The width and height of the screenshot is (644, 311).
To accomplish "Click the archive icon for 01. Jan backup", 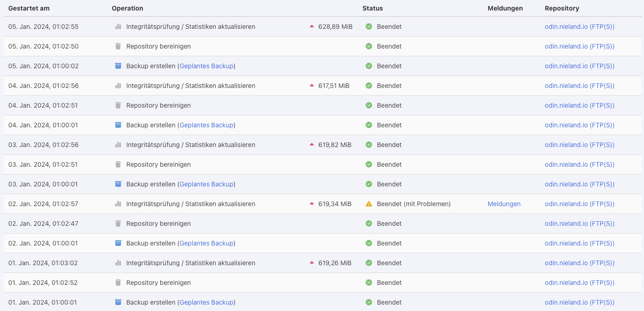I will click(118, 302).
